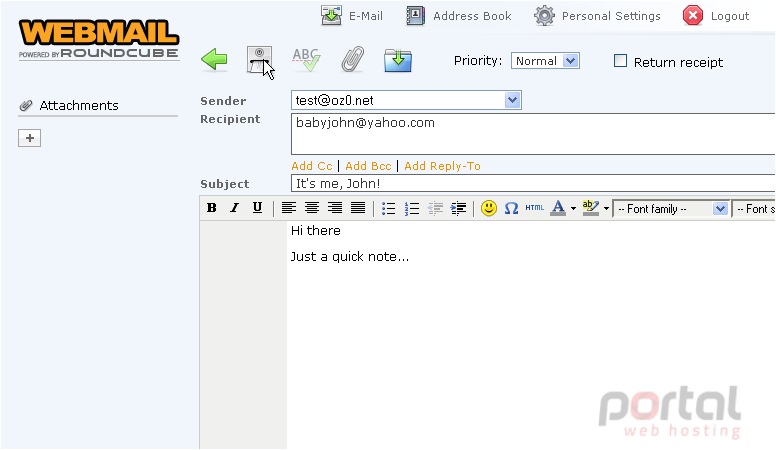Open the Font size dropdown
The height and width of the screenshot is (450, 776).
click(754, 209)
